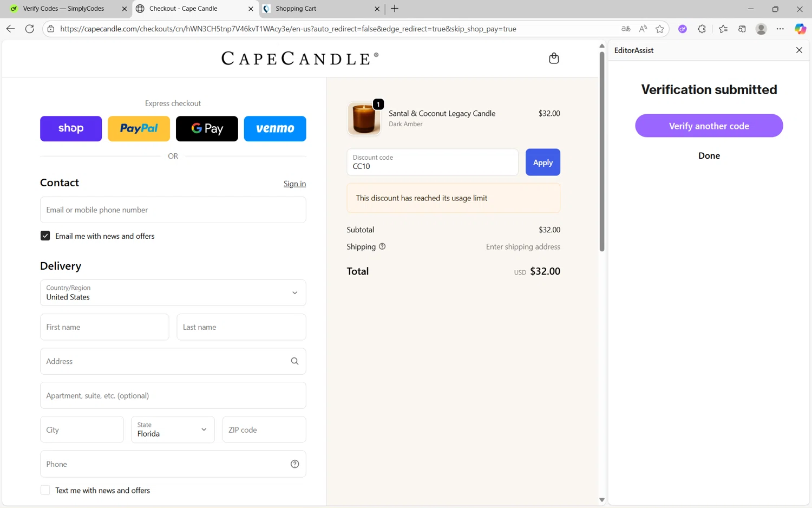812x508 pixels.
Task: Close the EditorAssist panel
Action: [x=799, y=50]
